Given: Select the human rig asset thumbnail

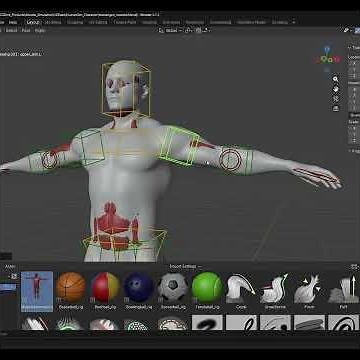Looking at the screenshot, I should pyautogui.click(x=37, y=291).
